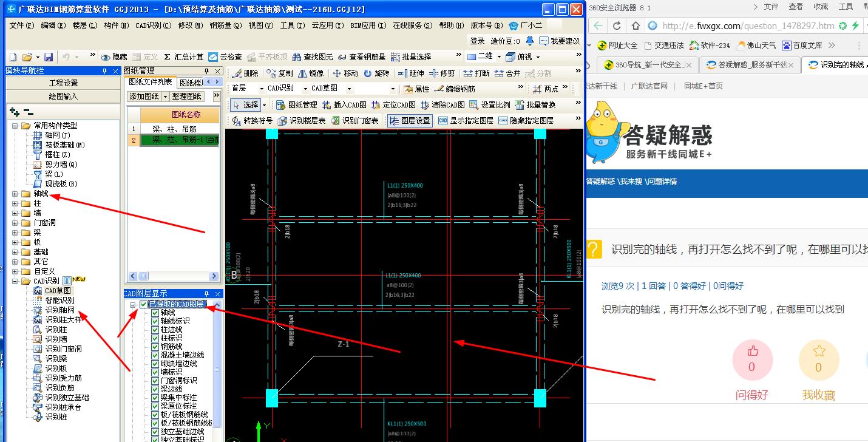Select the 删除 delete tool
Screen dimensions: 868x442
tap(245, 73)
